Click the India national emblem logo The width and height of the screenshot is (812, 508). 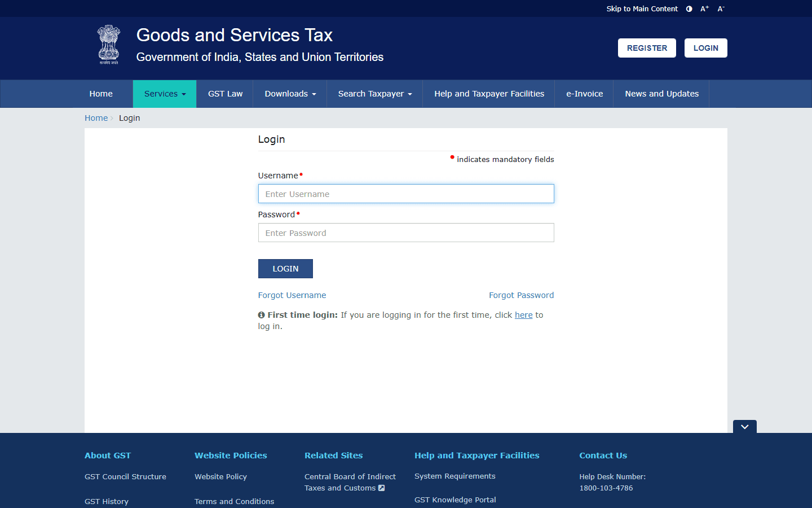109,45
